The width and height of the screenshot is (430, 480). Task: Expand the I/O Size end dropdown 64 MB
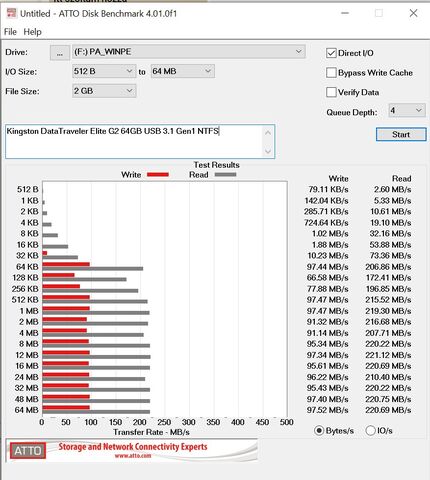pos(183,71)
